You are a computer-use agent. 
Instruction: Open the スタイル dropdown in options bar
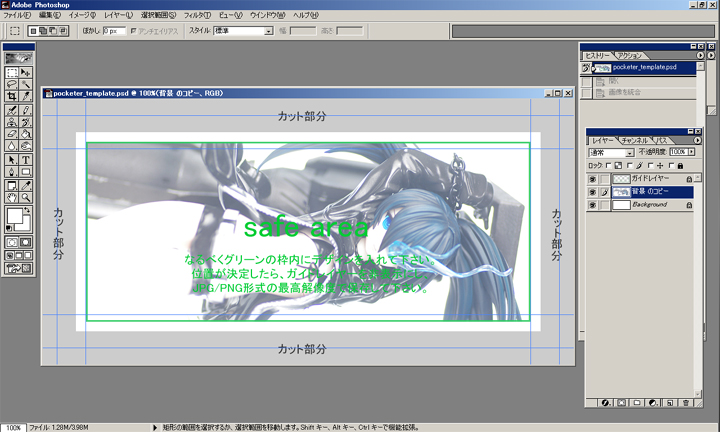(243, 31)
